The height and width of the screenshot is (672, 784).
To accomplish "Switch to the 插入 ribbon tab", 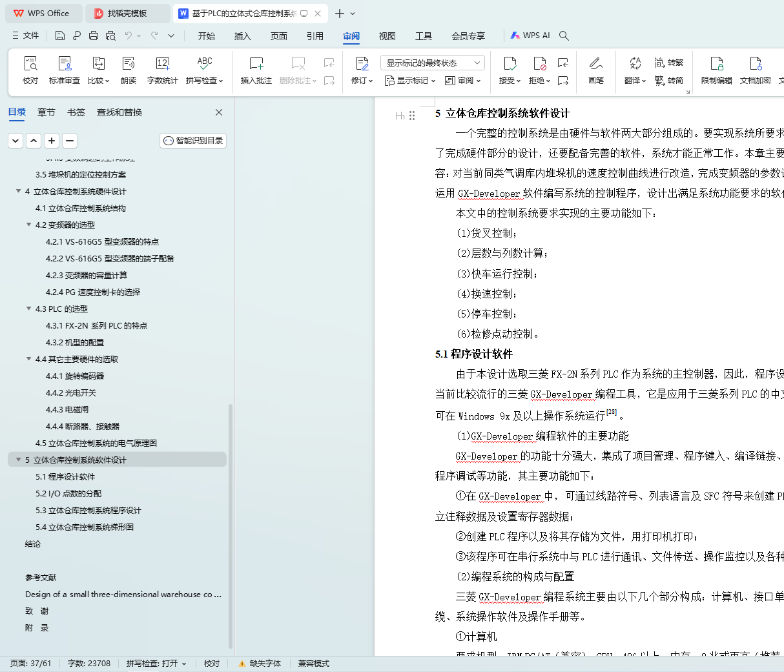I will [x=242, y=36].
